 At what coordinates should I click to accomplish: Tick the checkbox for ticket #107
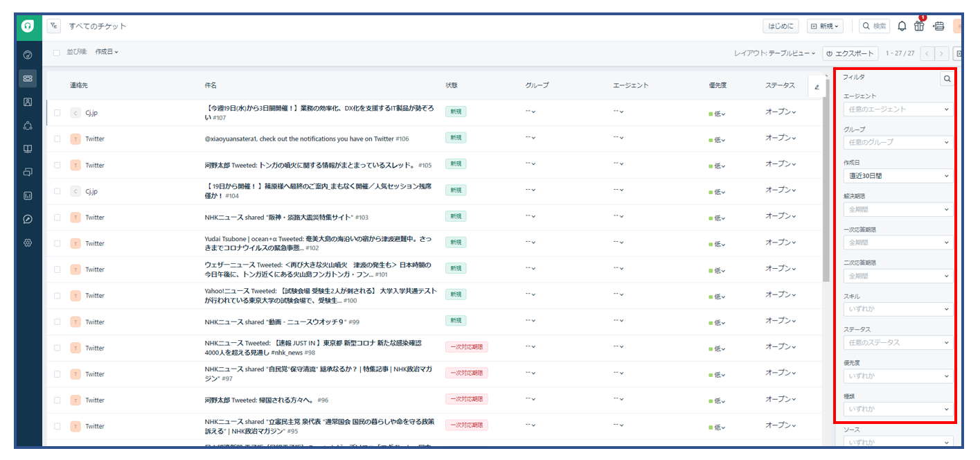57,113
